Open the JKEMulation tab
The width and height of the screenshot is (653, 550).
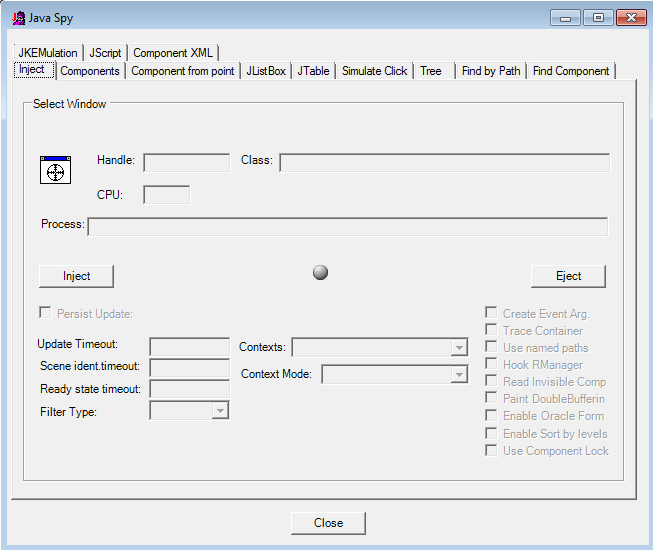click(x=47, y=53)
